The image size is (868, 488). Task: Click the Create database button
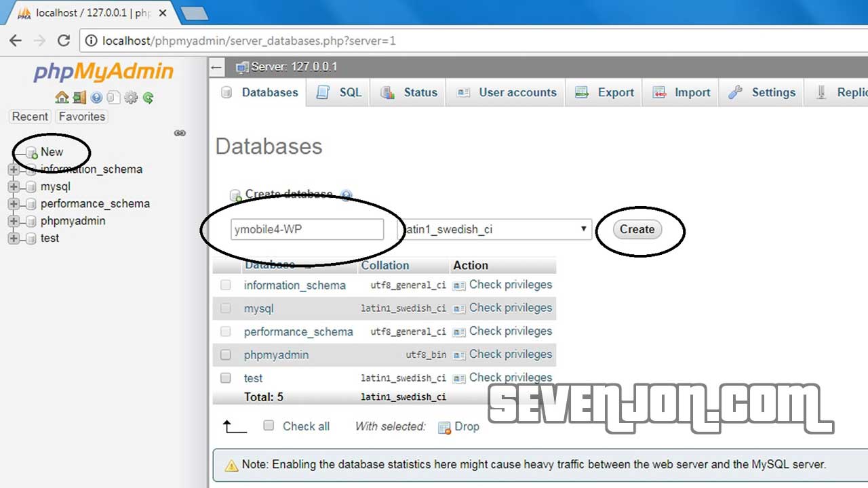637,230
